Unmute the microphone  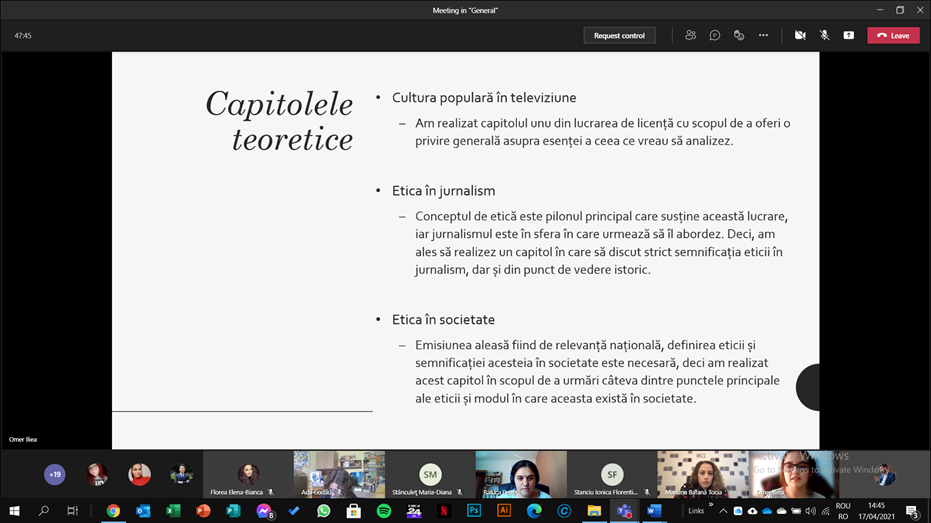click(x=824, y=35)
